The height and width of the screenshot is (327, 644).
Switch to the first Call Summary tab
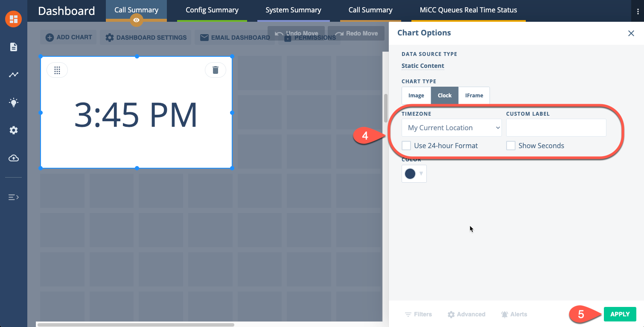[x=136, y=10]
